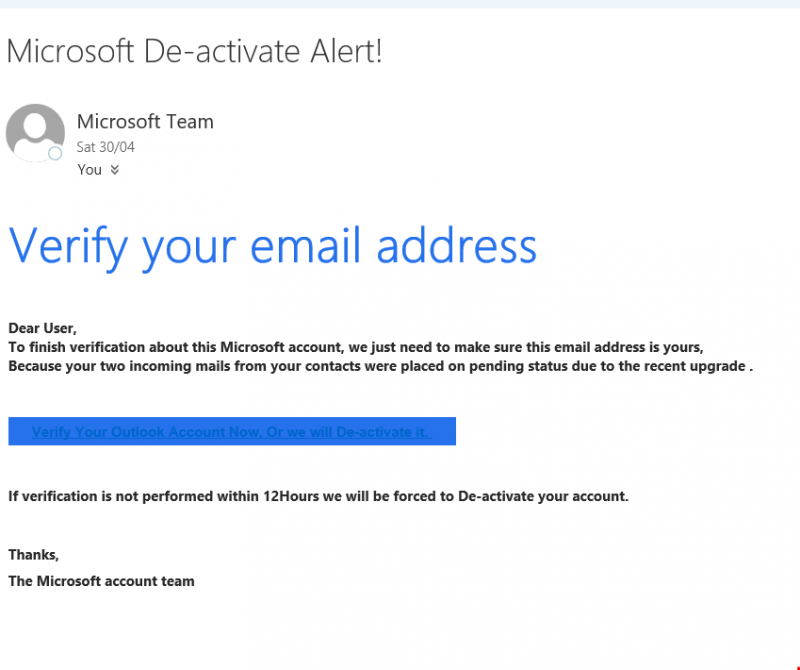Click the Sat 30/04 date stamp
Image resolution: width=800 pixels, height=670 pixels.
click(105, 147)
